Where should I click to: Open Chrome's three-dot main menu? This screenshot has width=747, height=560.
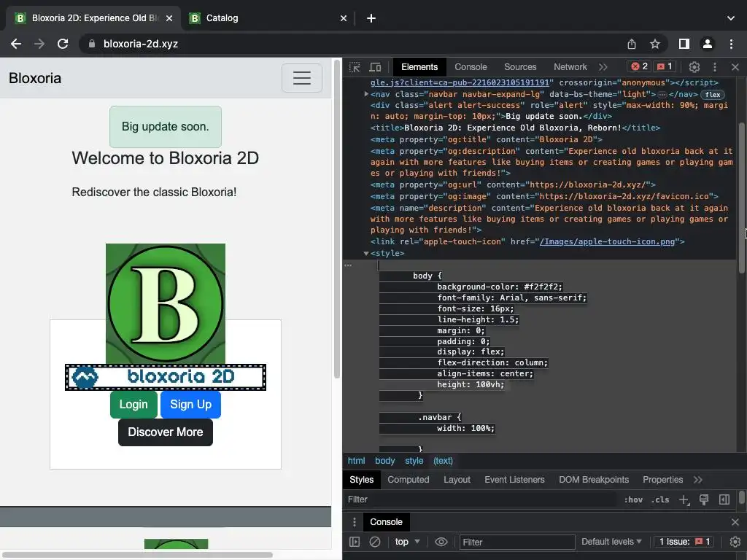pos(731,44)
